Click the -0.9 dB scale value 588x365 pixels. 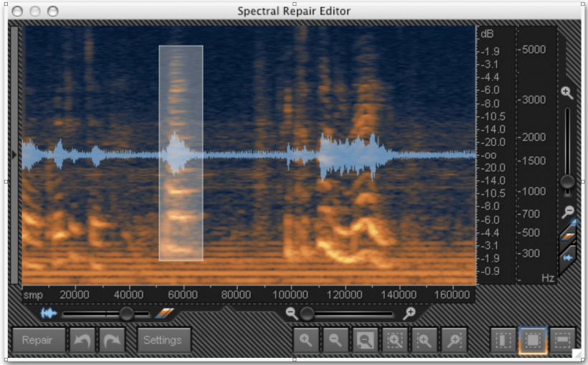tap(490, 271)
